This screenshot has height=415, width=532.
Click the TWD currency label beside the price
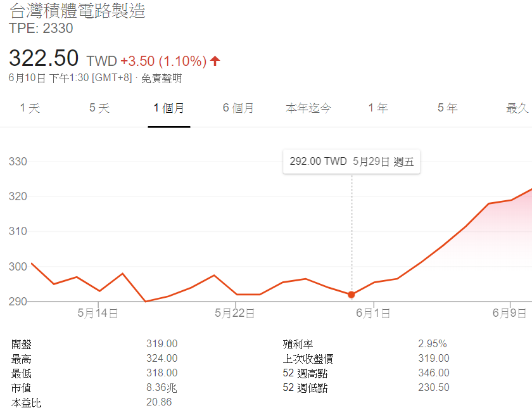point(102,61)
